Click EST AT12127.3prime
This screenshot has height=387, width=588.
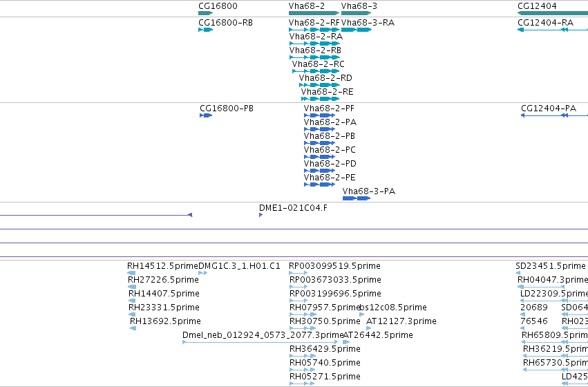click(x=401, y=321)
